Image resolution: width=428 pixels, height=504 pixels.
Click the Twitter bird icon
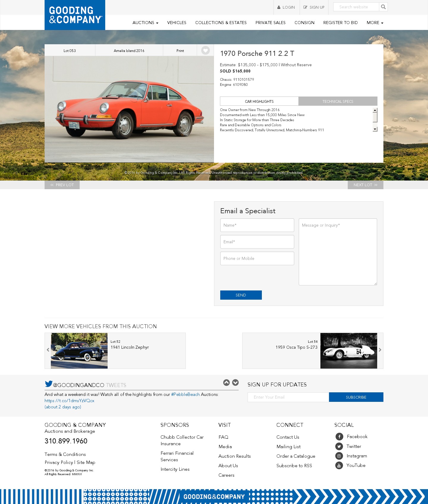(x=48, y=384)
